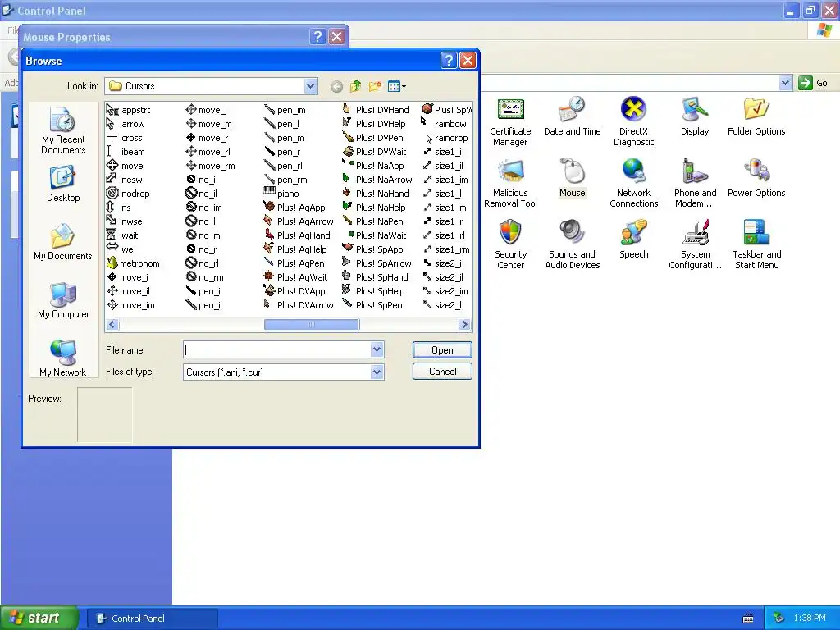Screen dimensions: 840x630
Task: Select the size1_i cursor file
Action: pos(441,152)
